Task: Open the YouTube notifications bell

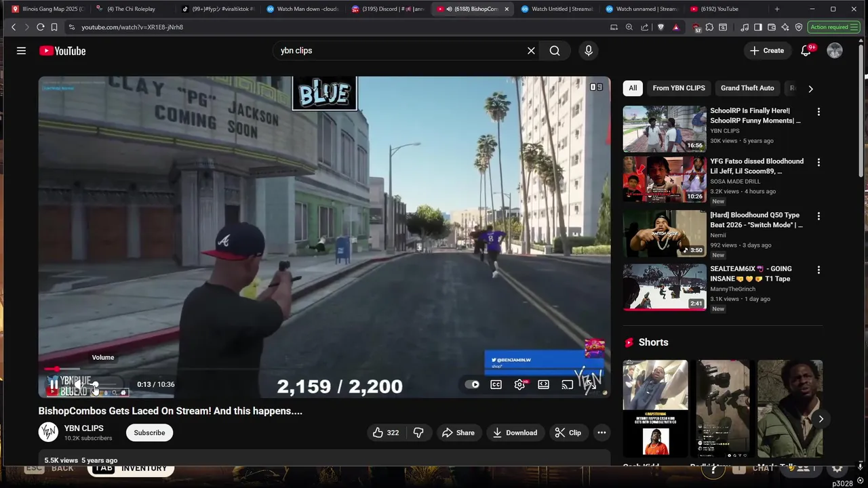Action: pos(806,51)
